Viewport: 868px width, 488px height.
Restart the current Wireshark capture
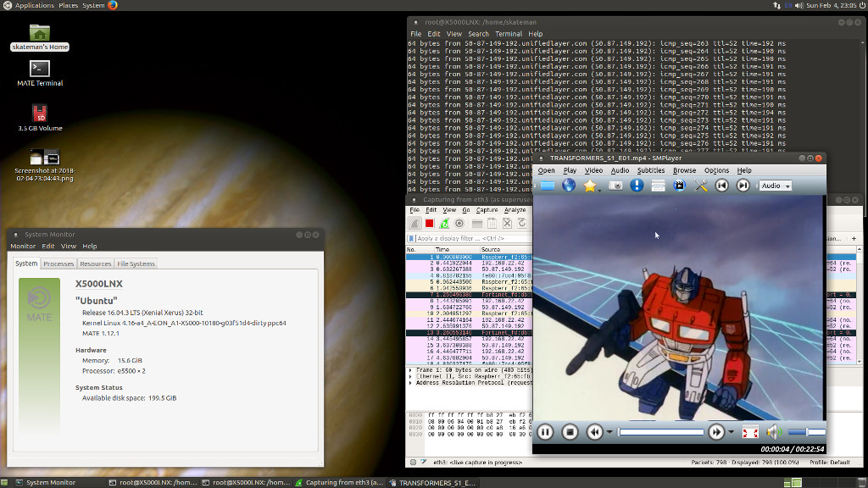coord(444,224)
